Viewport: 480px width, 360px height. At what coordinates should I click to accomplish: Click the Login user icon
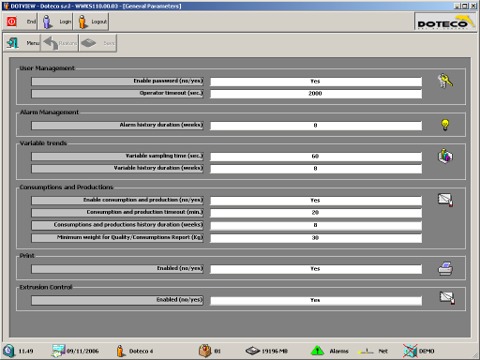click(x=47, y=22)
